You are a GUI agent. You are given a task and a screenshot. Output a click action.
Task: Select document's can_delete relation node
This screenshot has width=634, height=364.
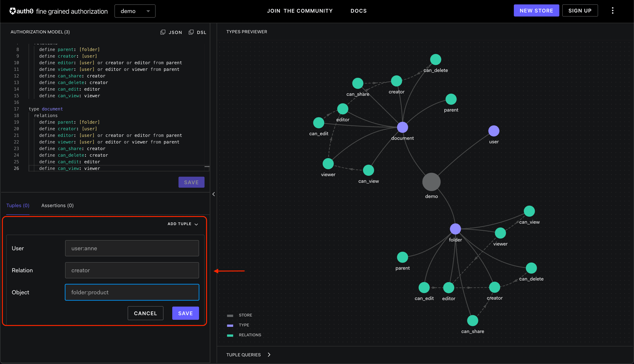pos(436,59)
